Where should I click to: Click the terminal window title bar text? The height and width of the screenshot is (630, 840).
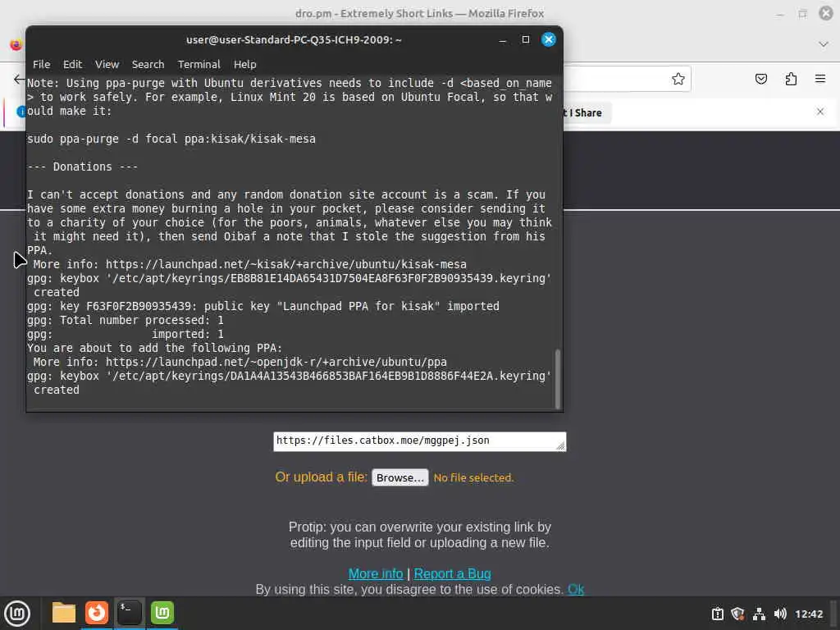click(x=294, y=39)
